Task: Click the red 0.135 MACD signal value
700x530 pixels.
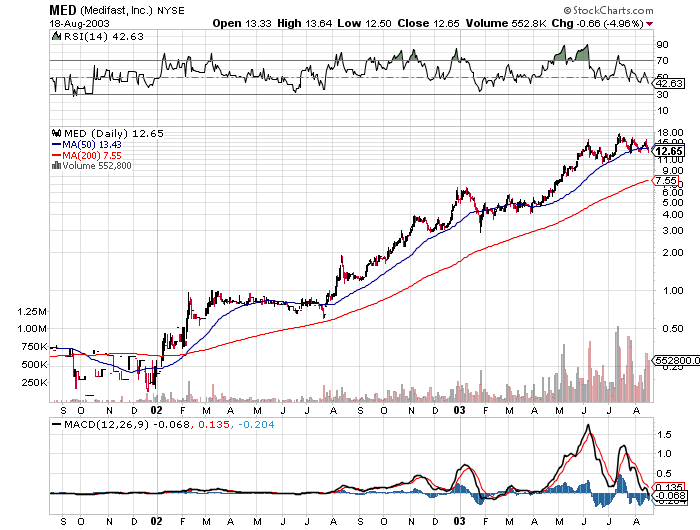Action: pos(214,425)
